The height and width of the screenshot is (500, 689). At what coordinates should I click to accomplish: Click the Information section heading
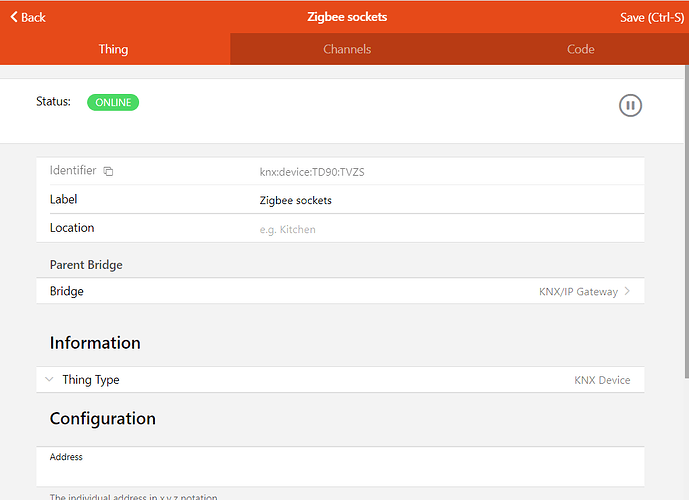point(95,343)
